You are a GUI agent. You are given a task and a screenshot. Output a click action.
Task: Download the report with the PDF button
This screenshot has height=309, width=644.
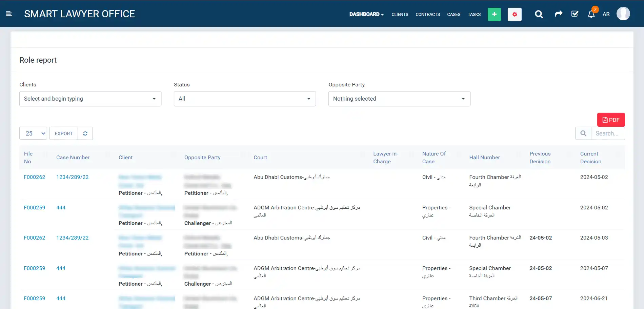click(x=611, y=120)
